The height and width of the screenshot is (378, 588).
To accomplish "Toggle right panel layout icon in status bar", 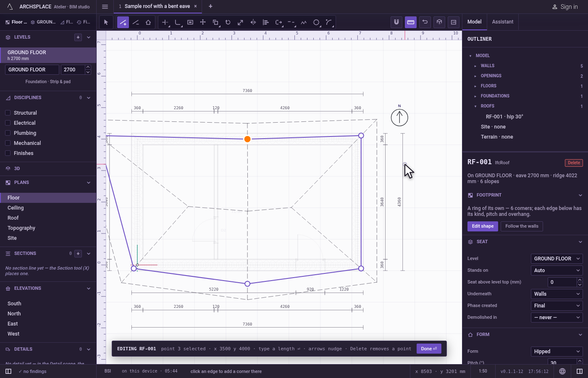I will click(580, 371).
